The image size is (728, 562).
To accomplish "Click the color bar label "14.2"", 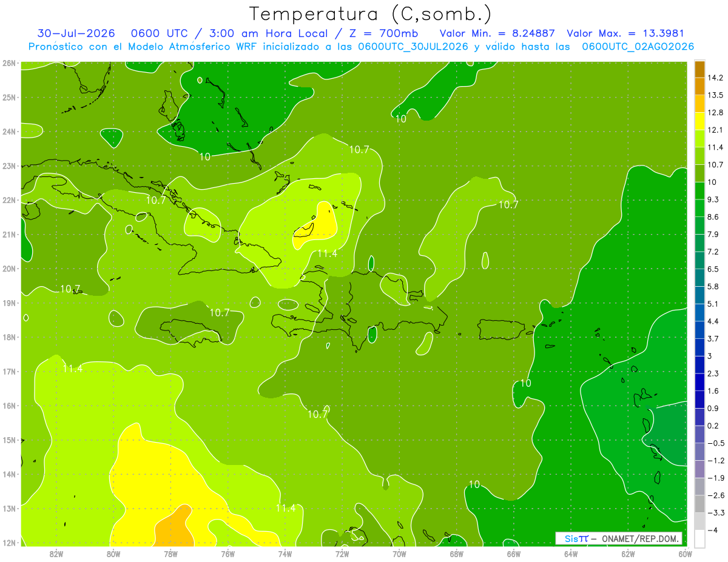I will click(715, 78).
